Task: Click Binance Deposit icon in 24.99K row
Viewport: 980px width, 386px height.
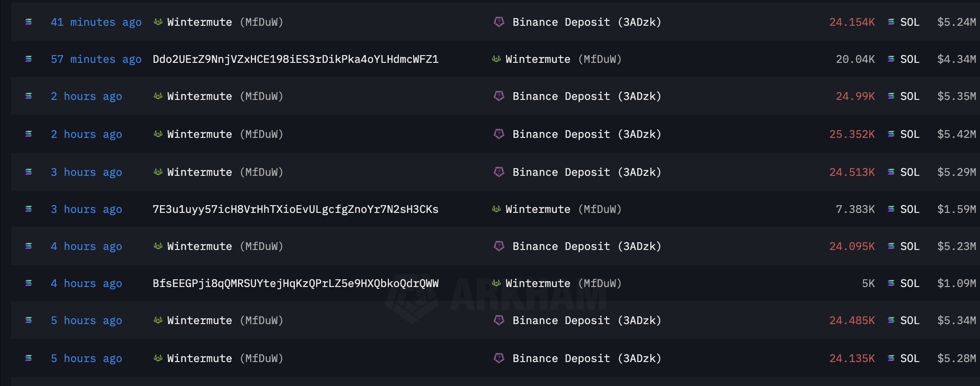Action: (499, 96)
